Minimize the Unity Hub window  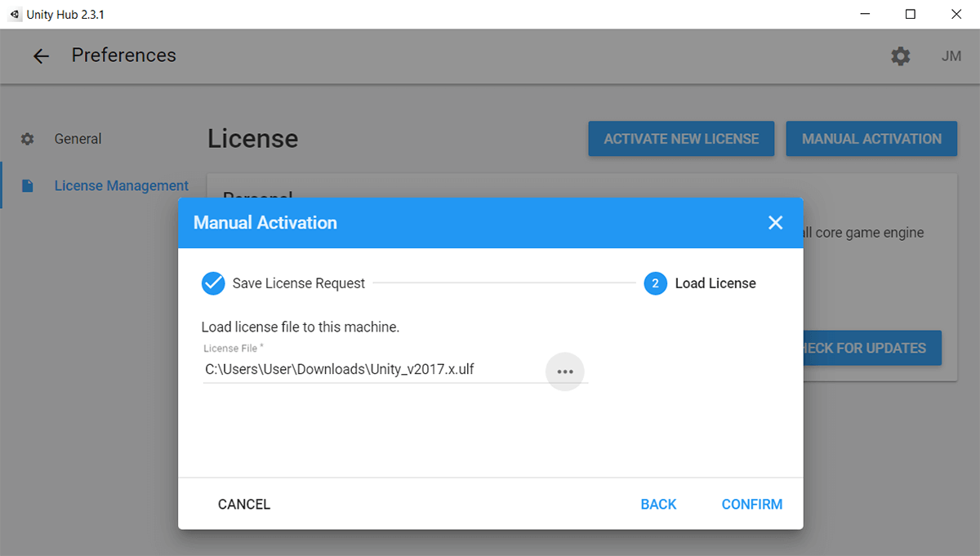tap(866, 15)
